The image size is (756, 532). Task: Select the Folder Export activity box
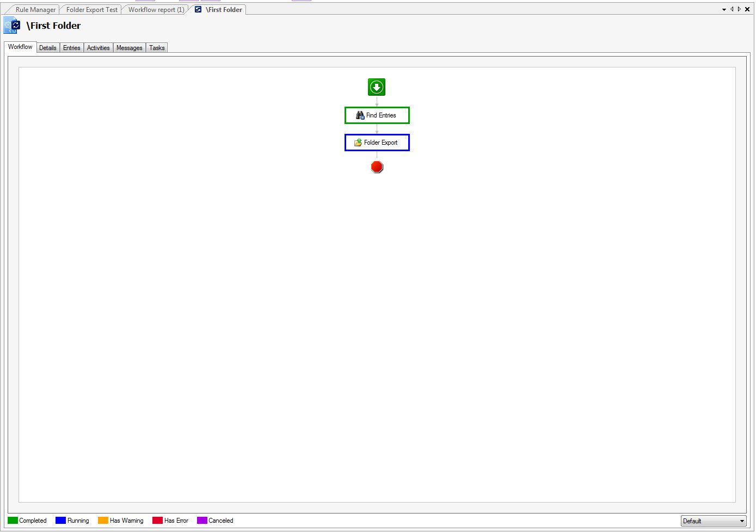tap(377, 143)
